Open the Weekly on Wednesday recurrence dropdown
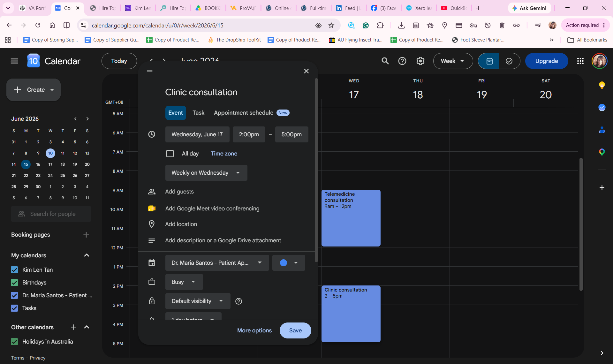Image resolution: width=613 pixels, height=364 pixels. pos(206,173)
